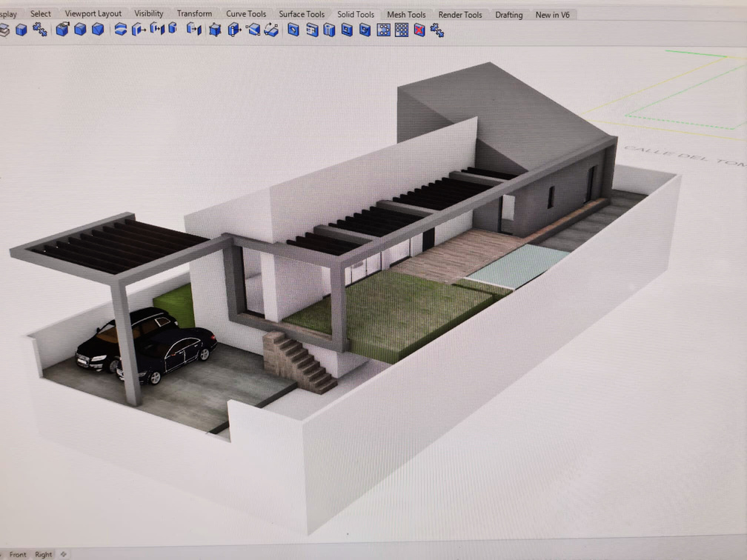Open the Visibility tab
The image size is (747, 560).
[149, 13]
